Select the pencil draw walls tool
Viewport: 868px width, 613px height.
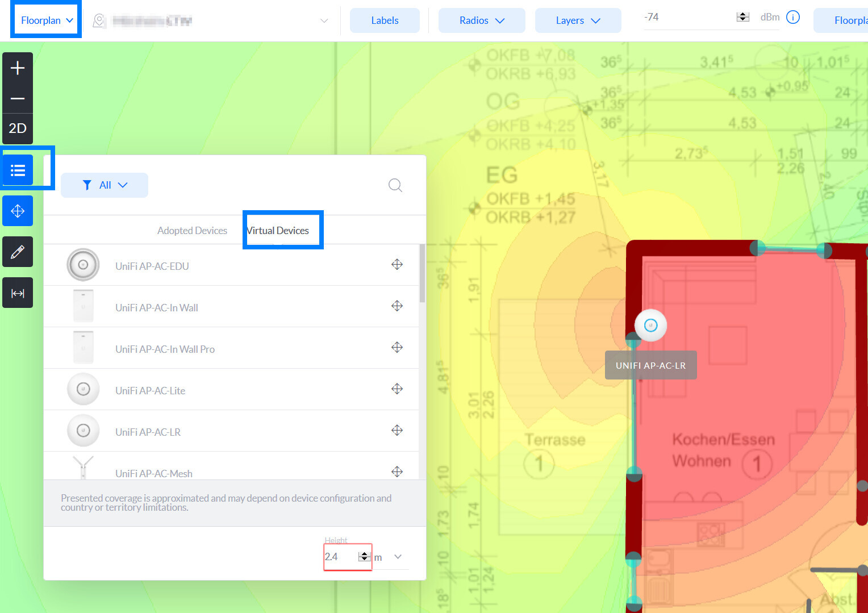(x=18, y=252)
